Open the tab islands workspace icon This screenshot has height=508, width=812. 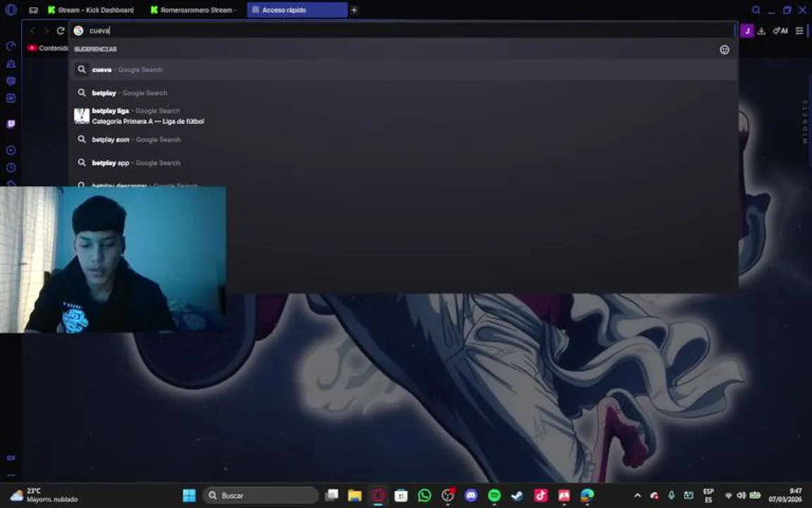point(34,10)
